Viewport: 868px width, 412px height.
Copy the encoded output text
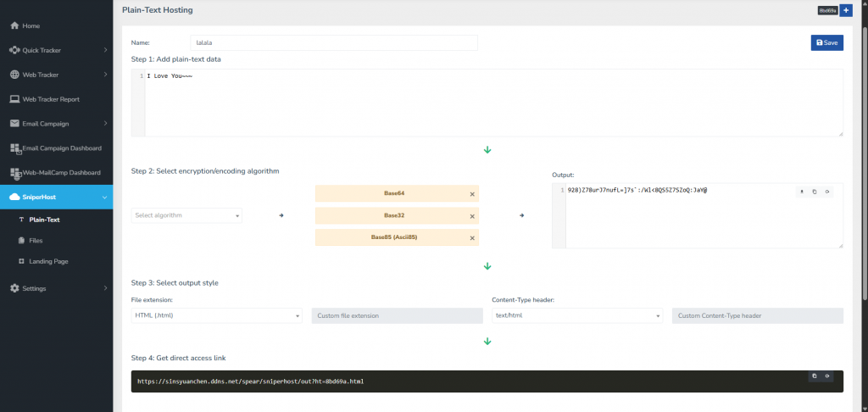(815, 192)
